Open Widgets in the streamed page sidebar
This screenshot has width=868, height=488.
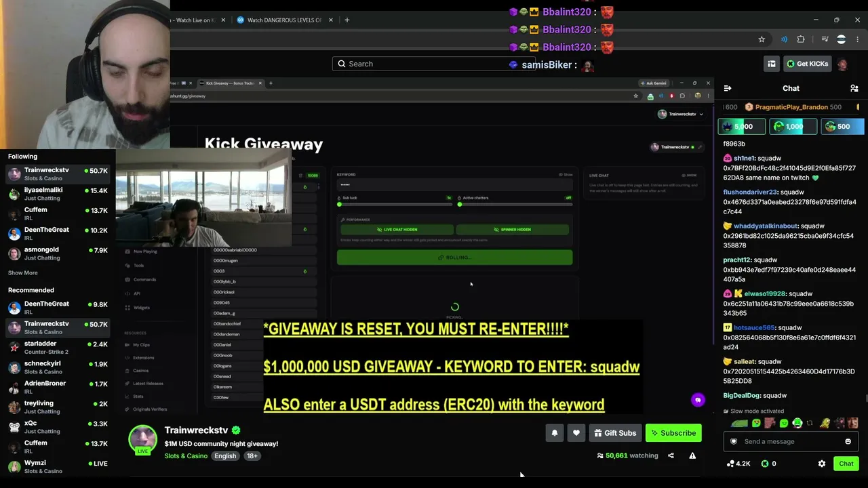click(141, 308)
